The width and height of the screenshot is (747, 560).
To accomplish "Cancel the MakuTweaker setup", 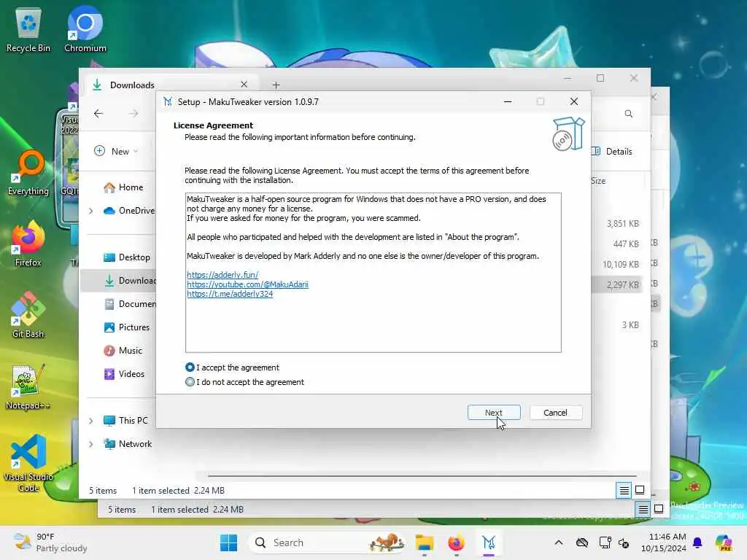I will pyautogui.click(x=555, y=413).
